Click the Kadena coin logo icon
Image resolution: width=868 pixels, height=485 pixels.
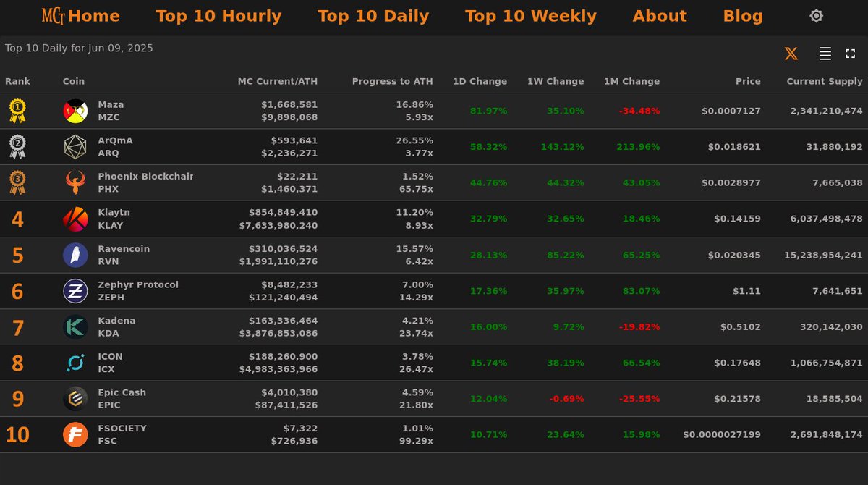tap(75, 327)
